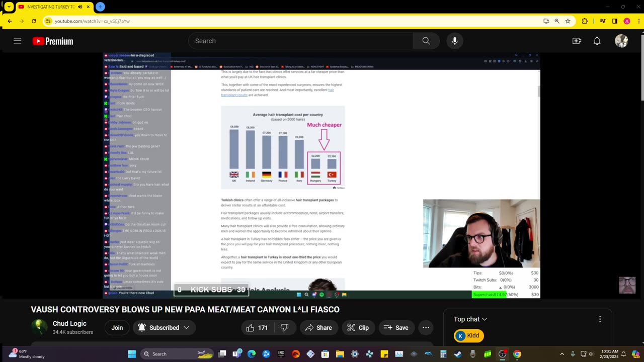644x362 pixels.
Task: Toggle Chrome side panel icon
Action: click(x=615, y=21)
